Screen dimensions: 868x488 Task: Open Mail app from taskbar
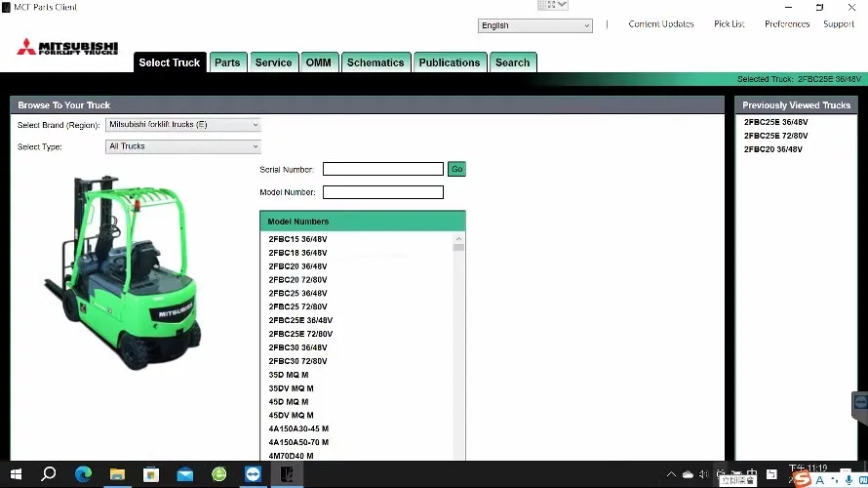[185, 474]
